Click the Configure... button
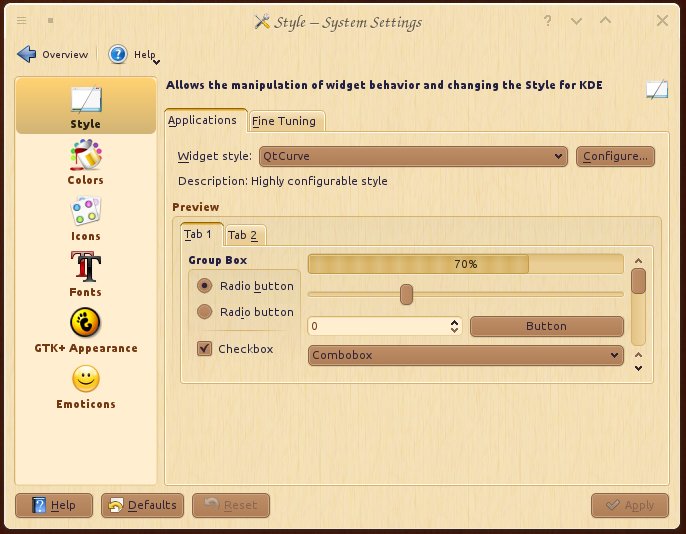This screenshot has height=534, width=686. coord(615,156)
